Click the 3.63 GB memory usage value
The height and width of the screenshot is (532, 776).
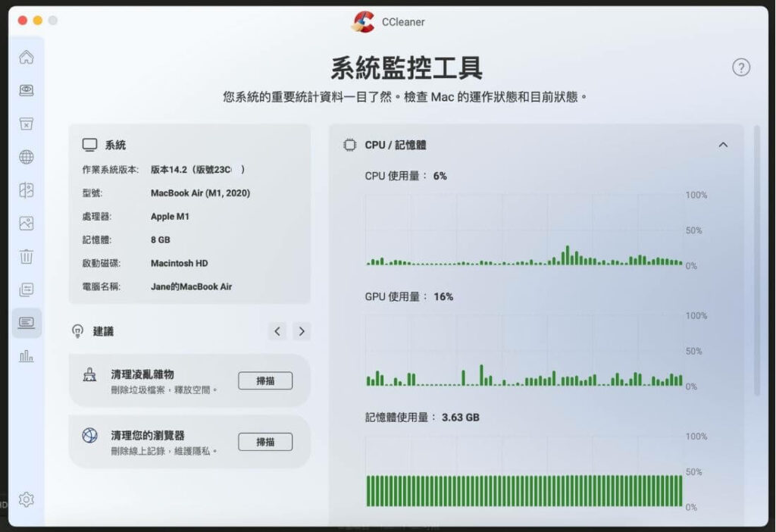[x=460, y=417]
